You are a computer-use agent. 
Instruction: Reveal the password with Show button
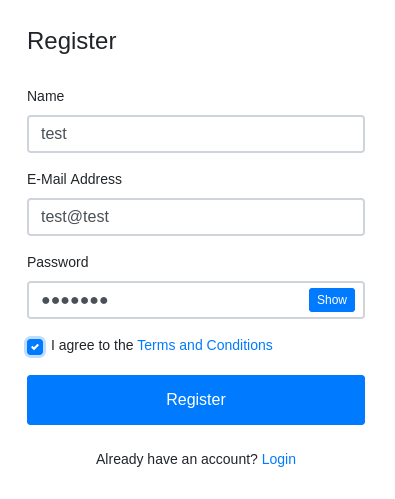pyautogui.click(x=332, y=300)
